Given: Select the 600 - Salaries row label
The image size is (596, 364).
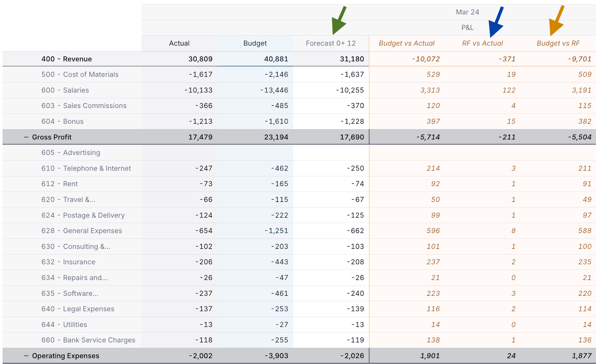Looking at the screenshot, I should pos(65,90).
